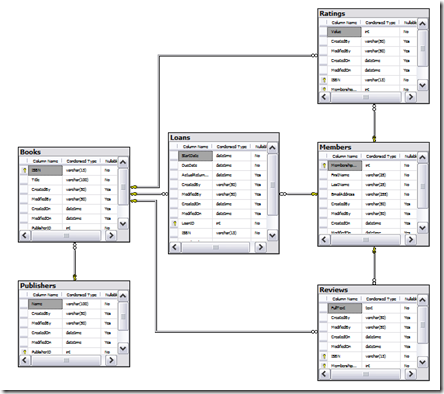Click scroll-left arrow in Ratings table
The image size is (444, 394).
click(x=324, y=97)
